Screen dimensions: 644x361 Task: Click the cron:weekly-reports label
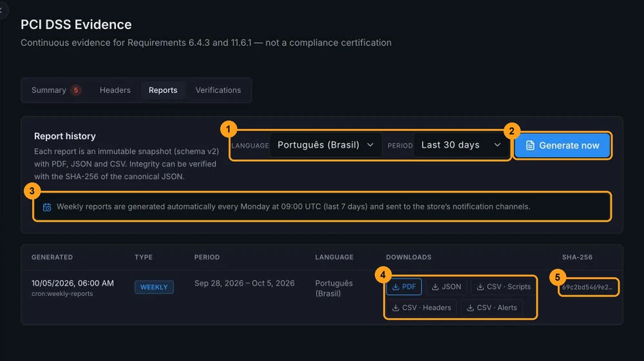tap(62, 293)
